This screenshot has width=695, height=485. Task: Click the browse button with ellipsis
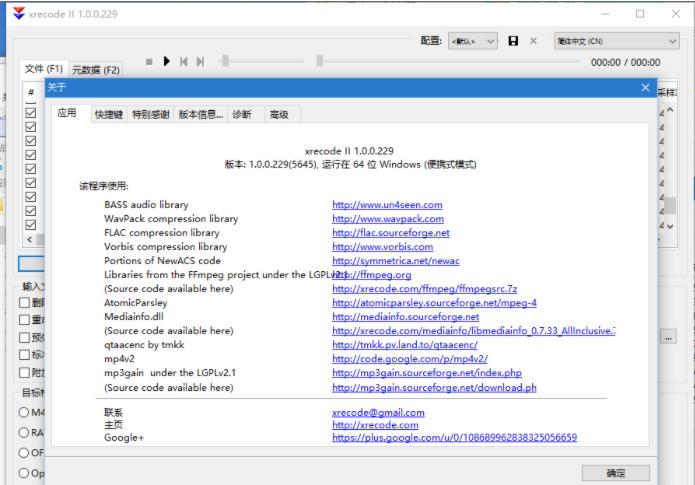coord(668,338)
